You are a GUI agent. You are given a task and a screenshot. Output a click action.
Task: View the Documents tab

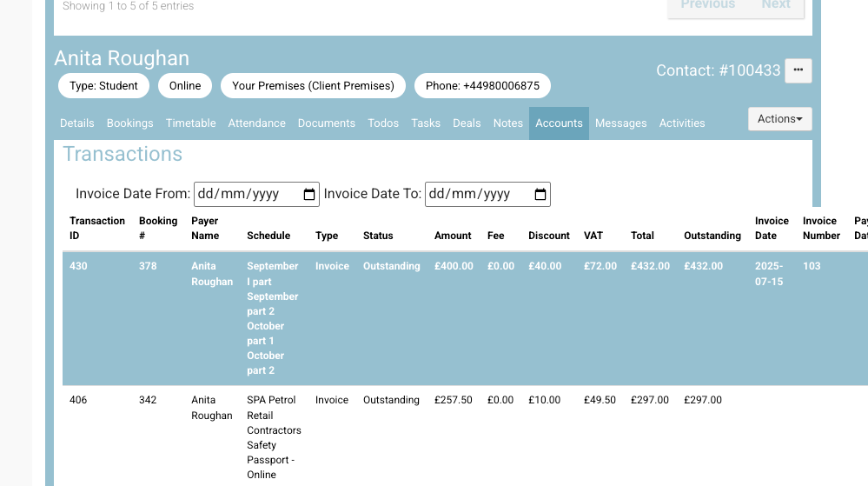click(326, 123)
